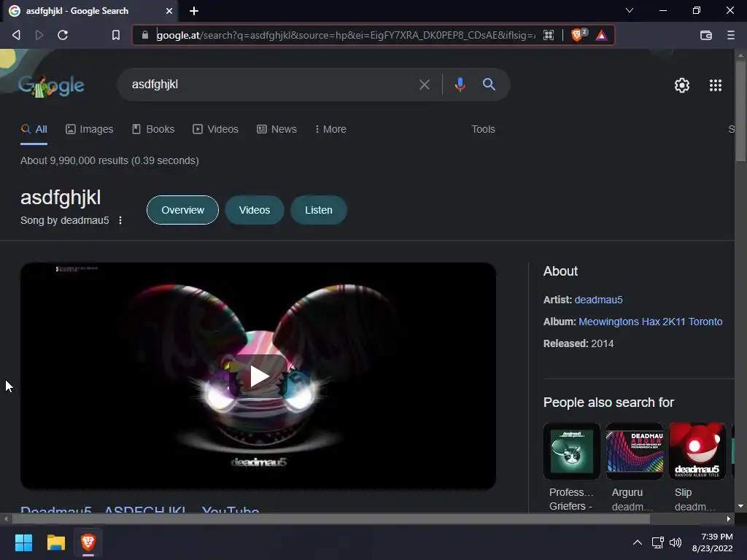Select the Overview chip
The height and width of the screenshot is (560, 747).
(x=182, y=210)
